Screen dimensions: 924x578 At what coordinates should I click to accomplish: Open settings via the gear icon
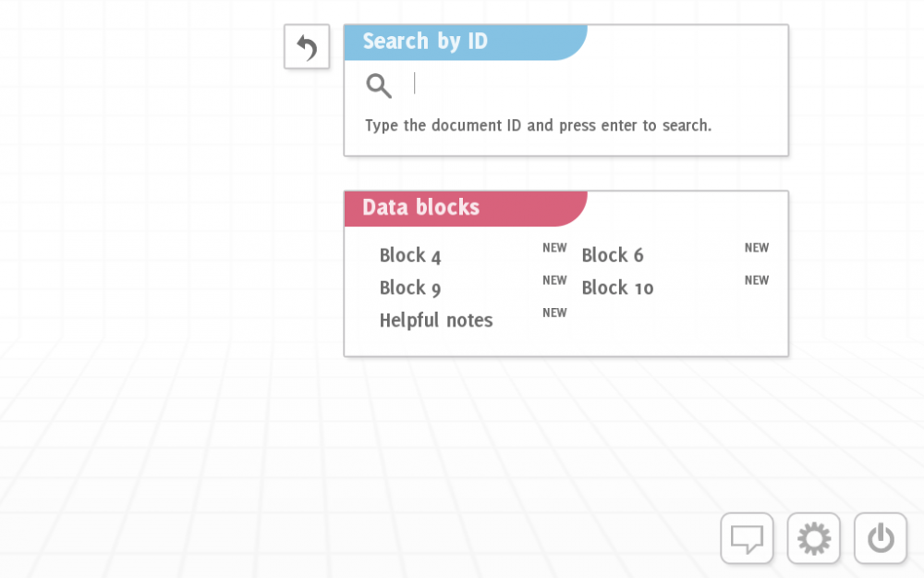(813, 538)
